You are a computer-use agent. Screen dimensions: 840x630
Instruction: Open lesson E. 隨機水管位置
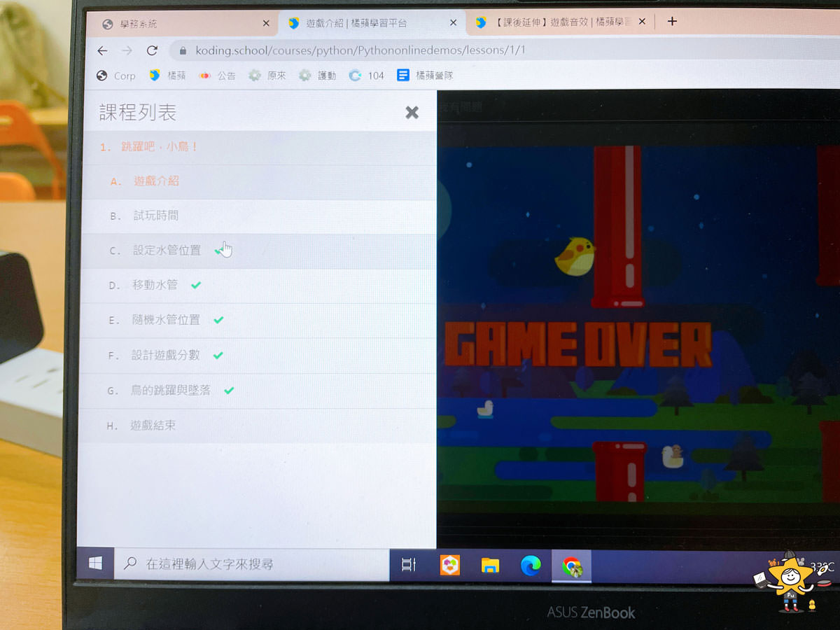258,320
